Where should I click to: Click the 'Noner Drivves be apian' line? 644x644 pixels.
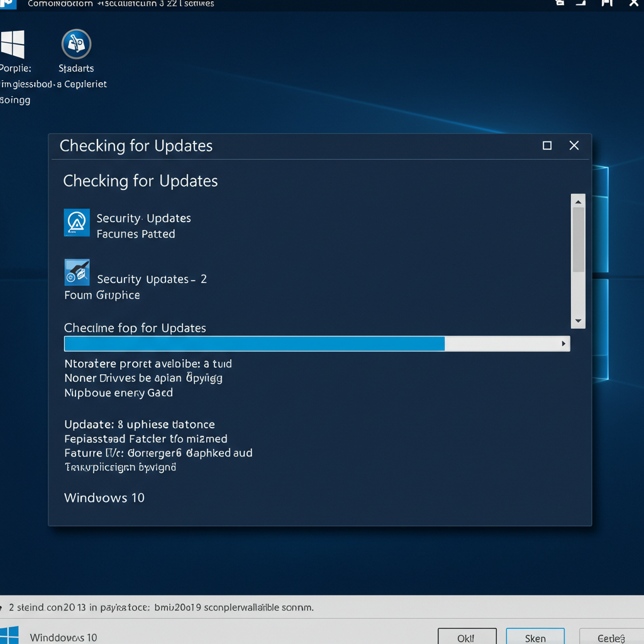(143, 378)
